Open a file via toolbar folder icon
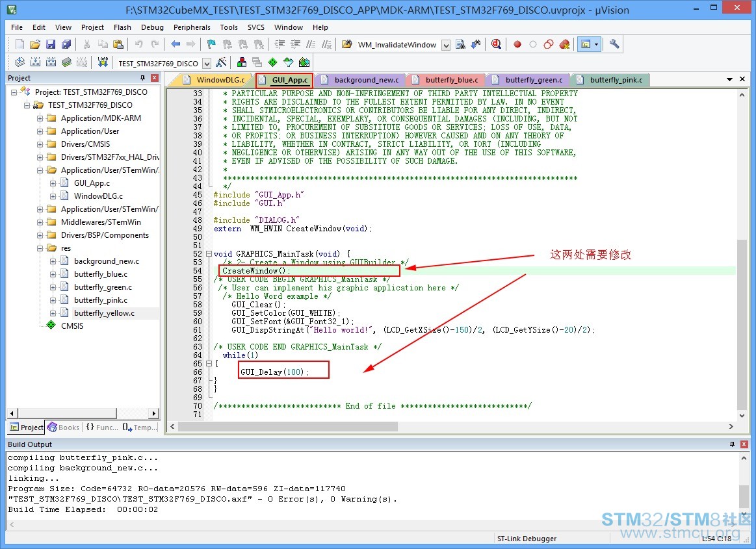 tap(34, 44)
